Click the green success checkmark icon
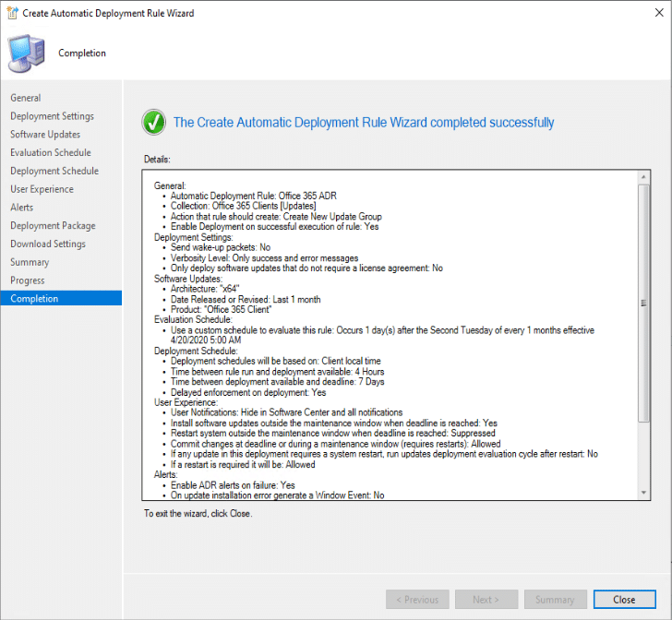672x620 pixels. coord(153,122)
